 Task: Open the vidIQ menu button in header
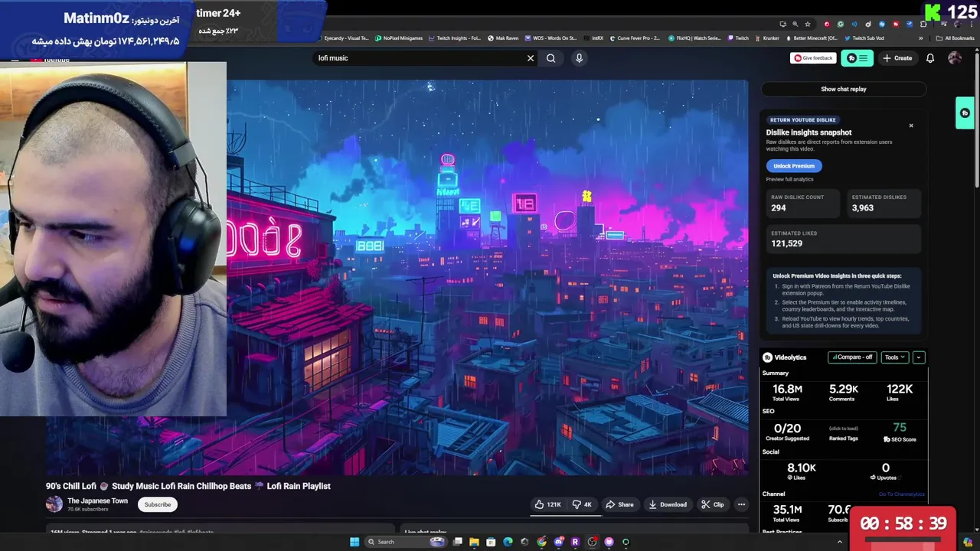(x=857, y=58)
